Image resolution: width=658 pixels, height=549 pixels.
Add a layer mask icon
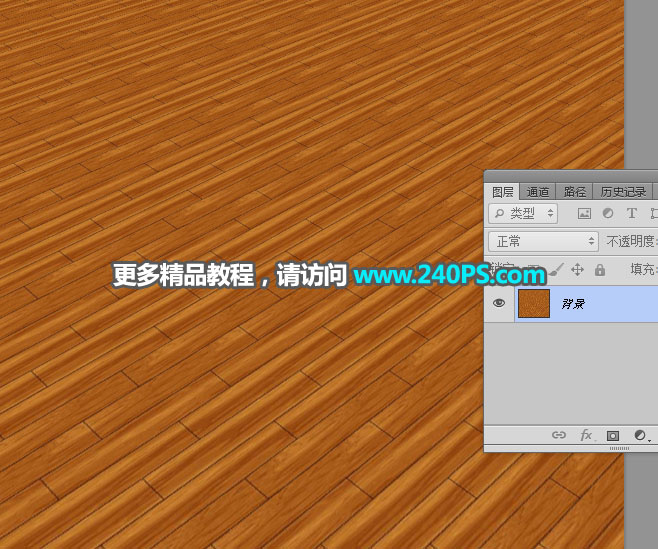pos(613,436)
